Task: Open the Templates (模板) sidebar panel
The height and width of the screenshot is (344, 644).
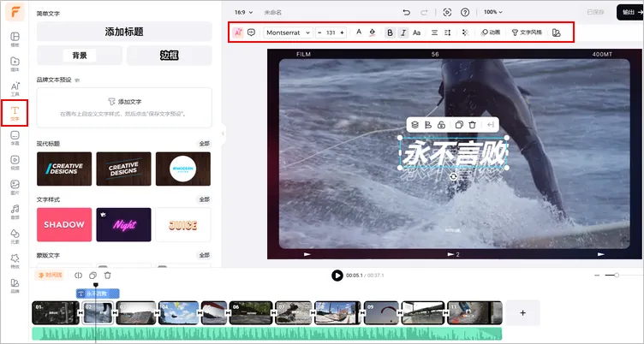Action: coord(15,39)
